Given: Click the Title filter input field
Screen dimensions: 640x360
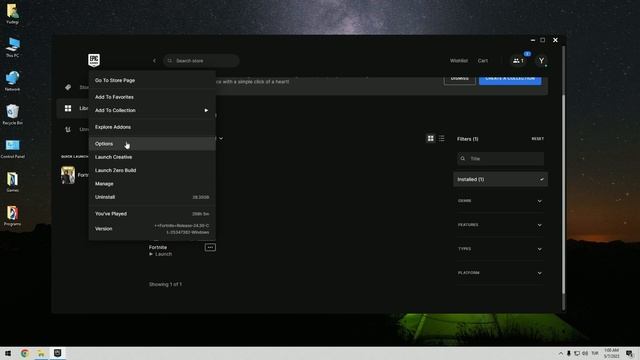Looking at the screenshot, I should (x=500, y=159).
